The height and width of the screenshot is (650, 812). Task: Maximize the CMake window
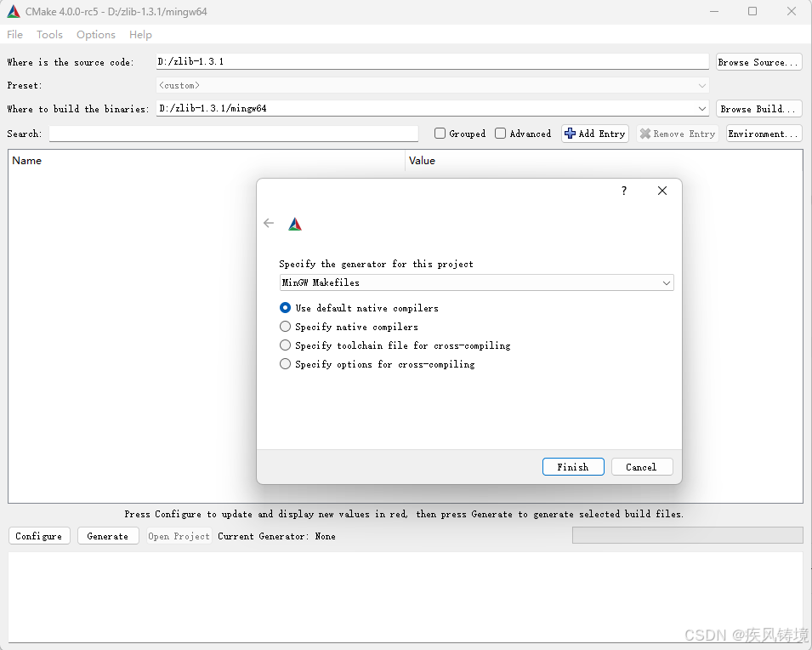[752, 11]
